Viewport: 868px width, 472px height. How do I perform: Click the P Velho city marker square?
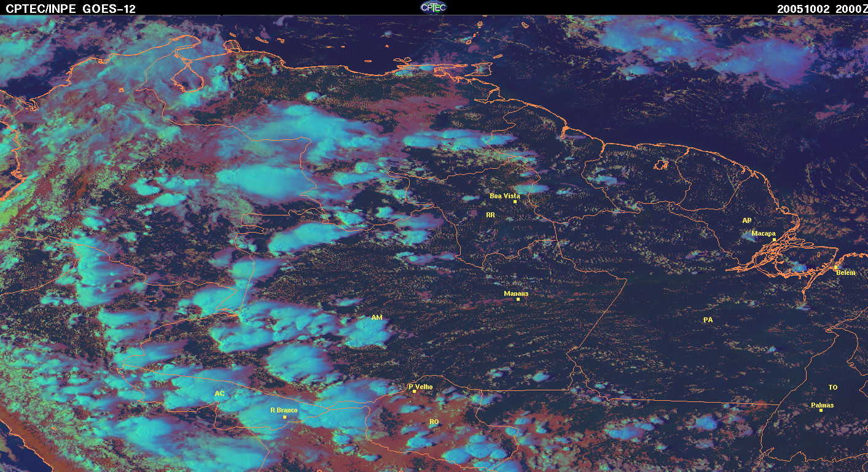click(x=415, y=392)
